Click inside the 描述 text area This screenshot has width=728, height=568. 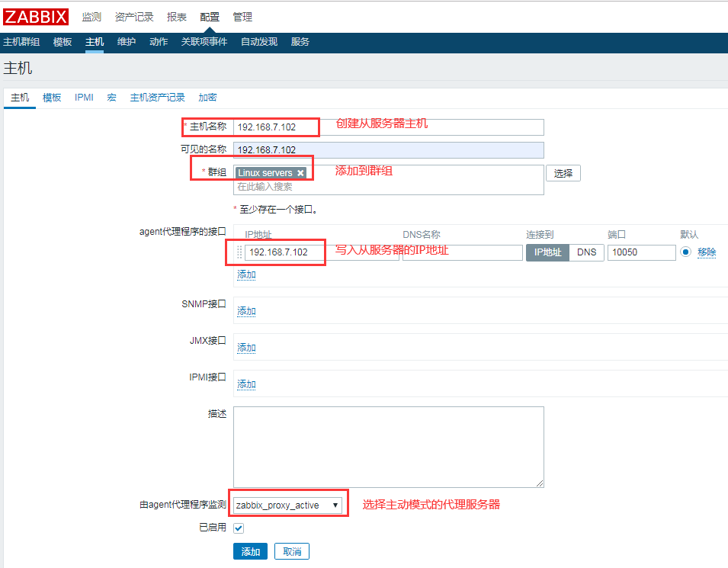coord(389,448)
